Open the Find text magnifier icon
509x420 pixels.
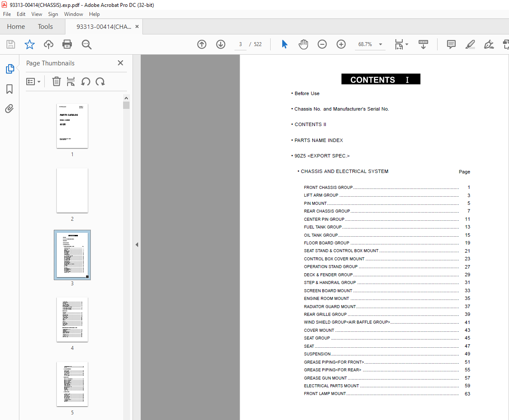(x=86, y=44)
